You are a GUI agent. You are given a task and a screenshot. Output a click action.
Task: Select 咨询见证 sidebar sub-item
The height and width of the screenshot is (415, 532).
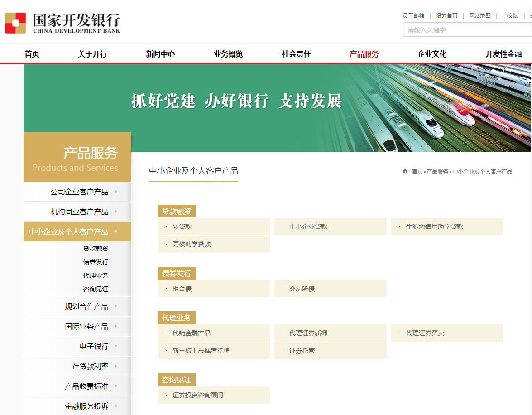[96, 289]
